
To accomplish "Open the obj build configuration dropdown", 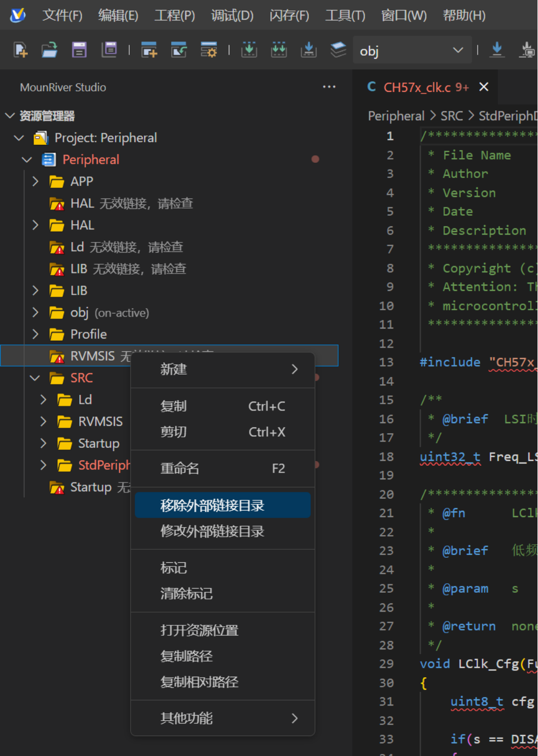I will coord(413,50).
